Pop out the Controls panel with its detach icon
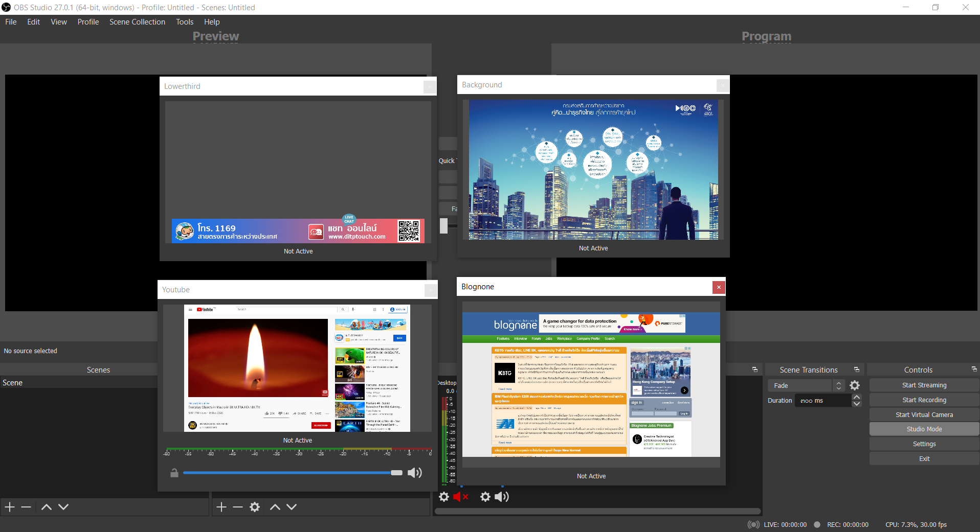Image resolution: width=980 pixels, height=532 pixels. click(973, 369)
